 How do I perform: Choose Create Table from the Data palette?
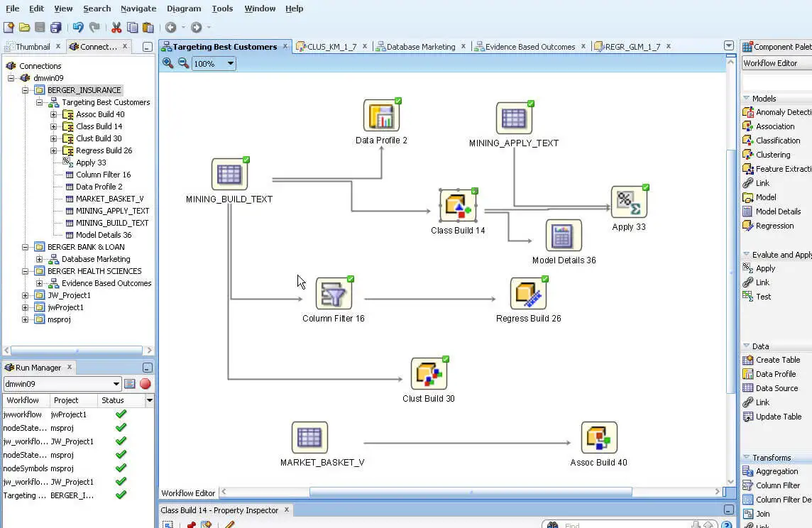[778, 360]
